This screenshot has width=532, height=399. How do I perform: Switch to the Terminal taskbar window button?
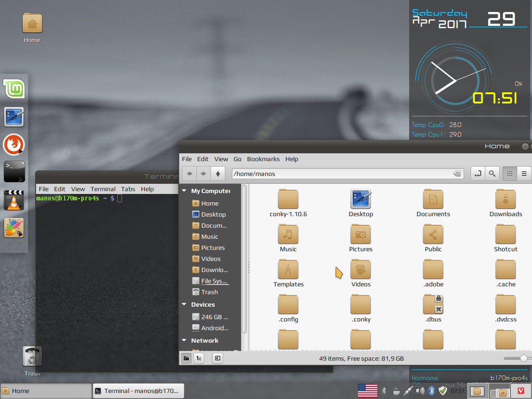click(x=139, y=391)
